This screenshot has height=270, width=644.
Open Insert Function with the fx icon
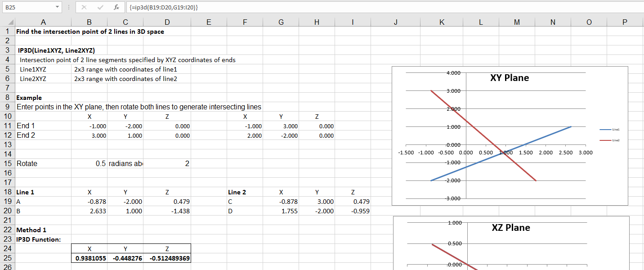pos(116,7)
